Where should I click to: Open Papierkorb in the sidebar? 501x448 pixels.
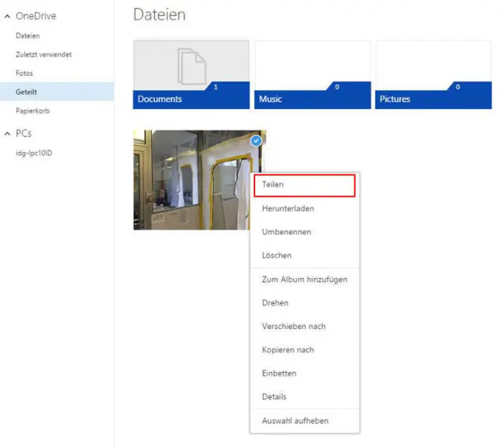tap(33, 111)
